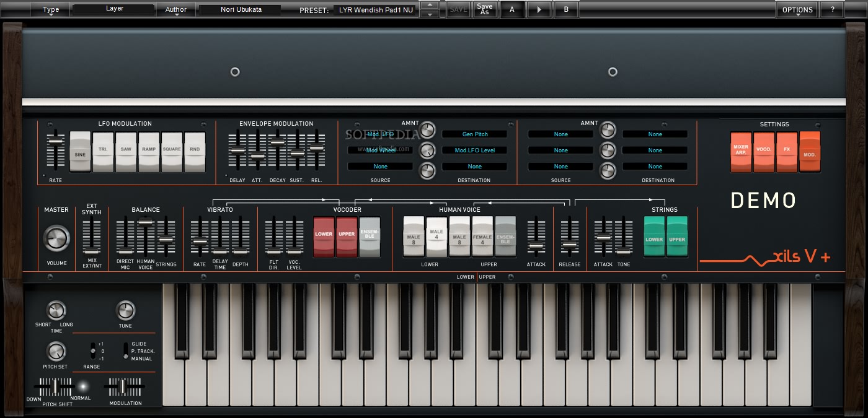Click the top amount knob in the second mod matrix
868x418 pixels.
pyautogui.click(x=608, y=130)
